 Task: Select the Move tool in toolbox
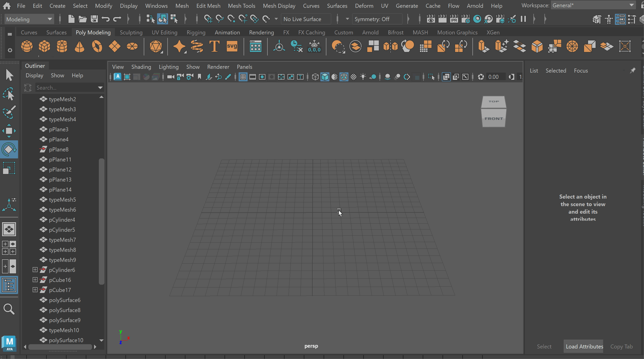point(9,131)
